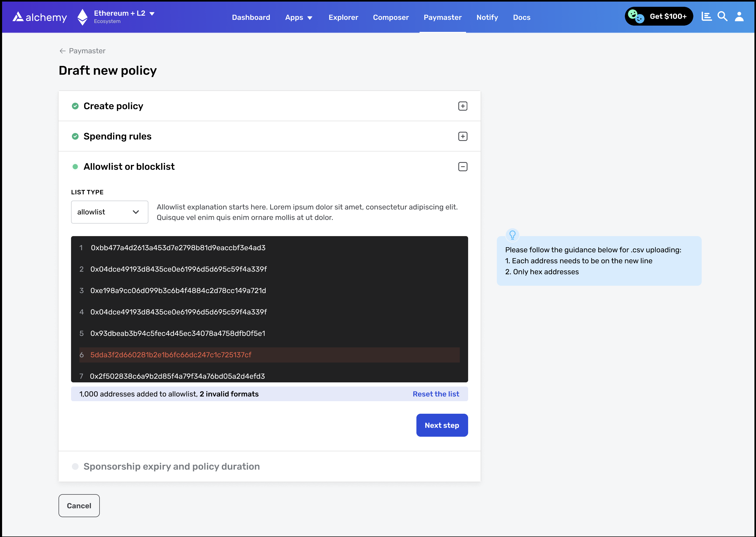Switch to the Composer tab

pyautogui.click(x=391, y=17)
